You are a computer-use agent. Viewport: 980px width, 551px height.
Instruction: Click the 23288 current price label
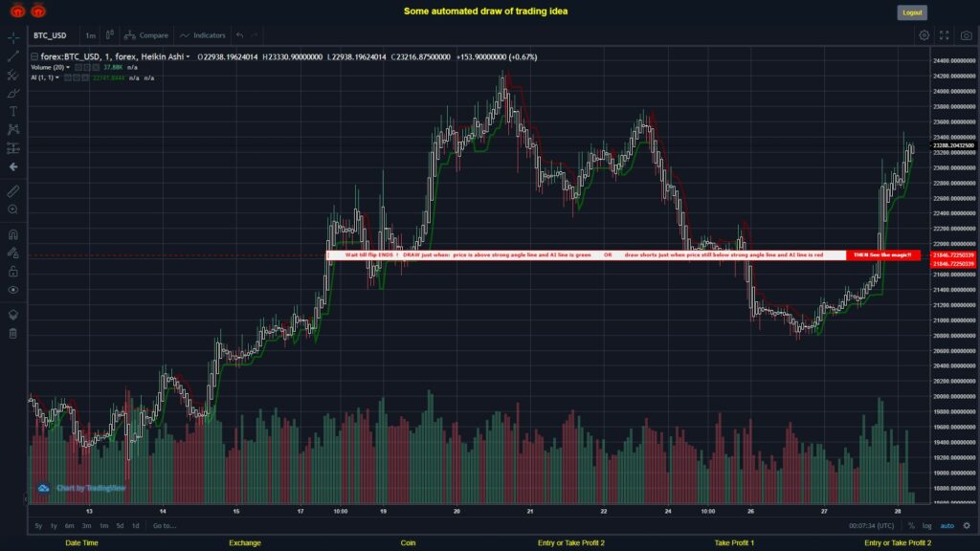pos(953,145)
